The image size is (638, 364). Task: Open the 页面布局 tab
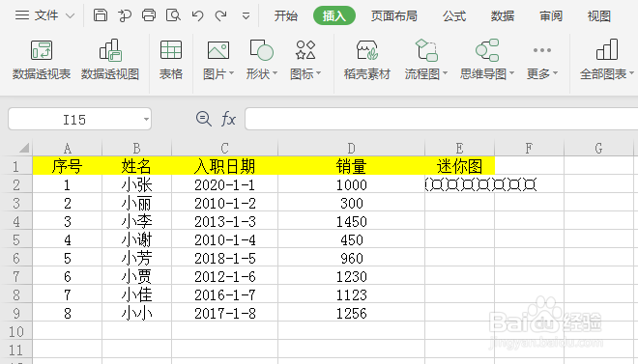point(393,15)
